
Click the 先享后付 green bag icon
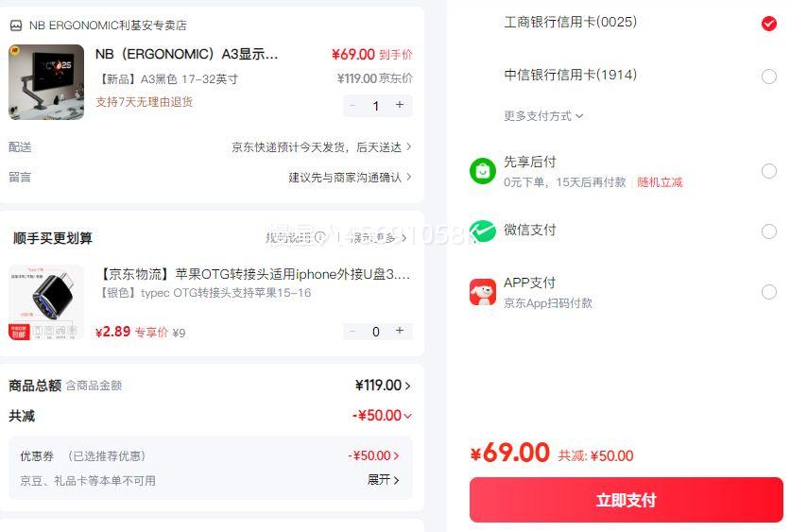click(x=483, y=171)
